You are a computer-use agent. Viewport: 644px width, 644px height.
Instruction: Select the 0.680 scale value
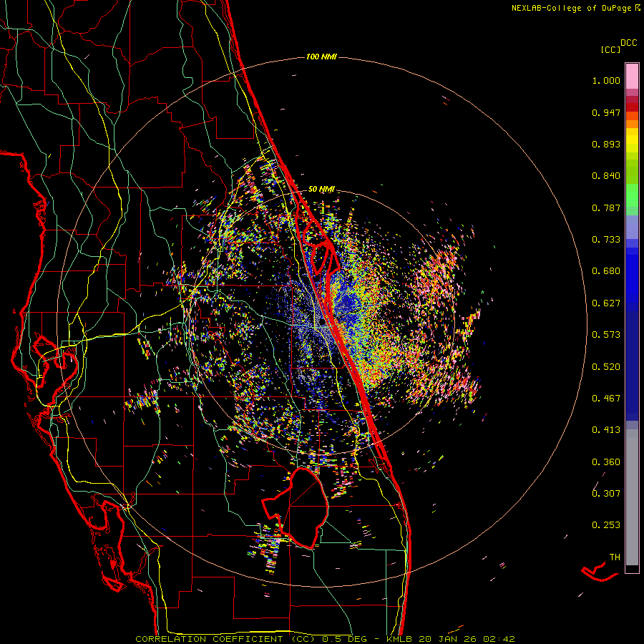pyautogui.click(x=606, y=271)
